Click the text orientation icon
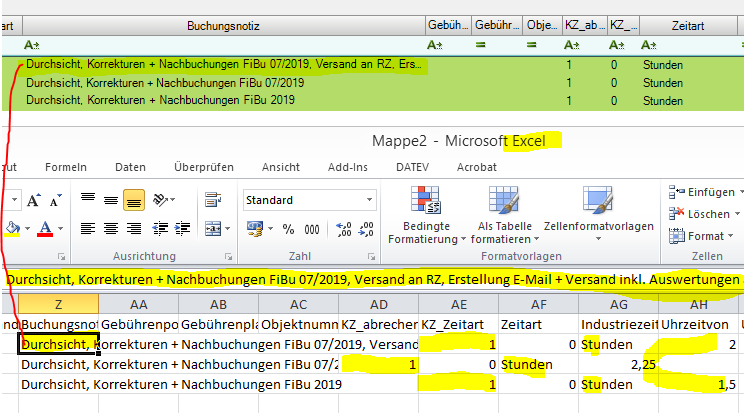This screenshot has width=744, height=413. (x=160, y=200)
